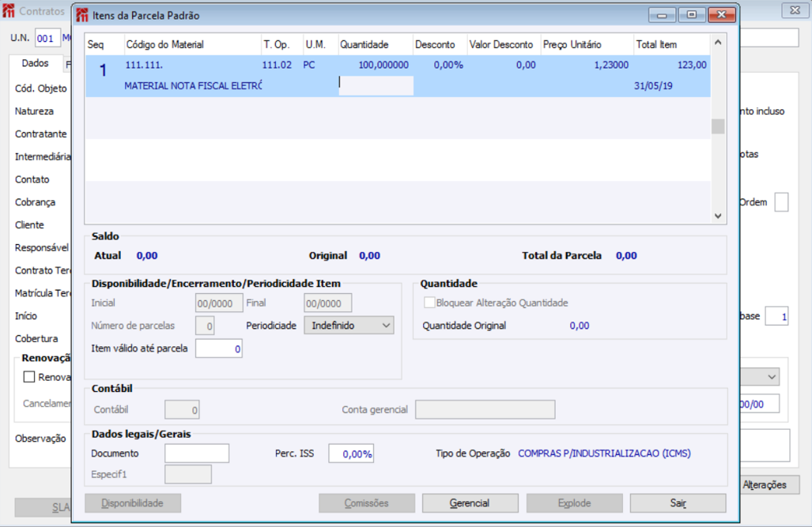
Task: Close the background Contratos window
Action: [x=795, y=9]
